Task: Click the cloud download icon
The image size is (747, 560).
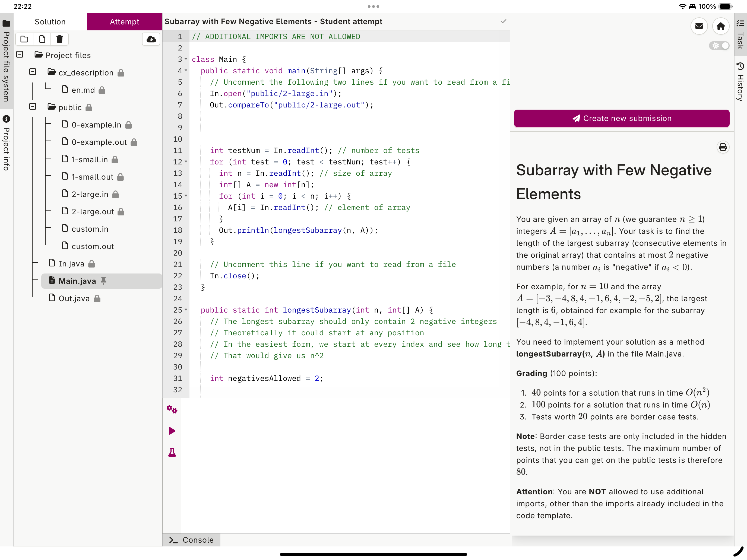Action: tap(151, 39)
